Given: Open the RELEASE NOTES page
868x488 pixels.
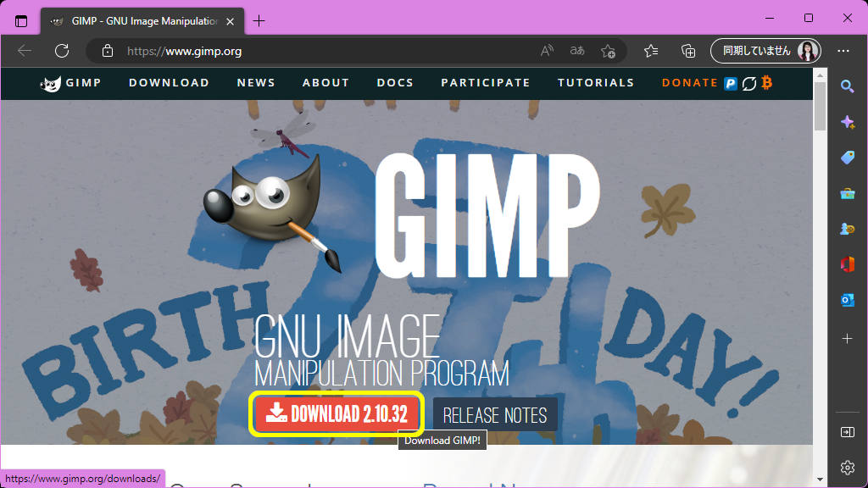Looking at the screenshot, I should click(x=494, y=414).
